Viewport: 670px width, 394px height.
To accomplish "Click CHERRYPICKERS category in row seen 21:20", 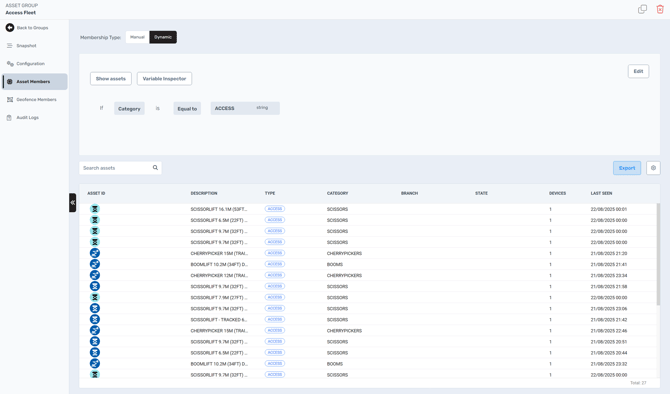I will [344, 253].
